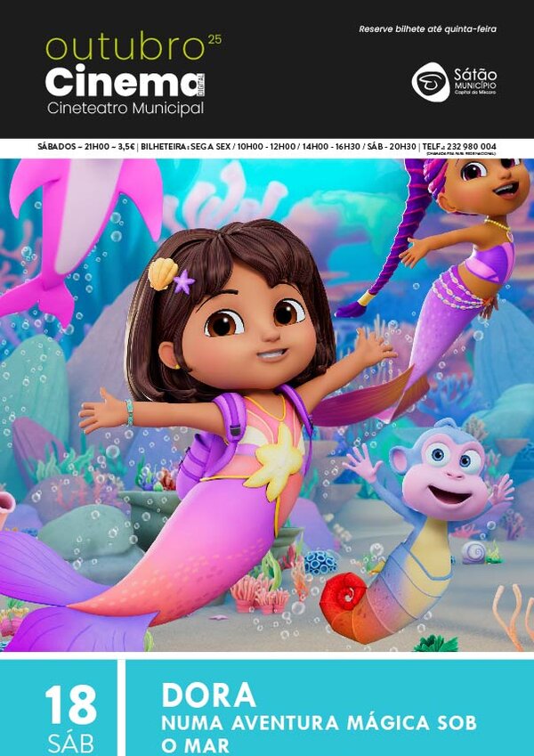Image resolution: width=534 pixels, height=756 pixels.
Task: Click 'SÁBADOS – 21H00 – 3,5€' schedule text
Action: click(x=86, y=147)
